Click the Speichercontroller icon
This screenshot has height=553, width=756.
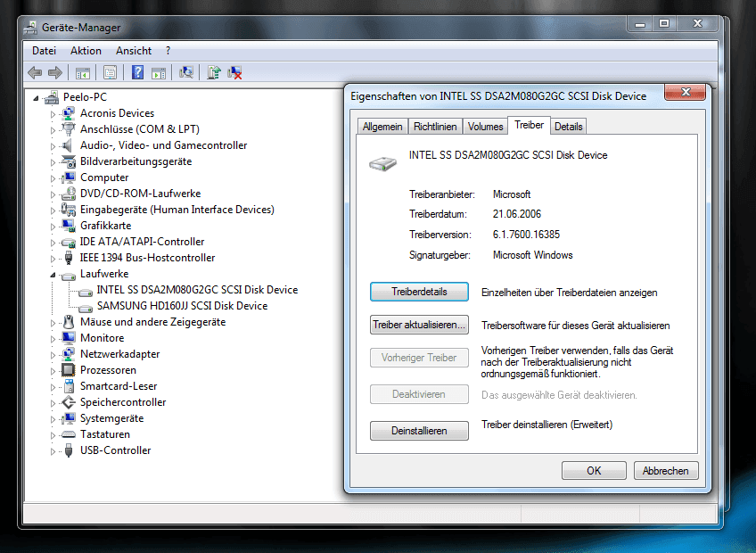[x=69, y=402]
